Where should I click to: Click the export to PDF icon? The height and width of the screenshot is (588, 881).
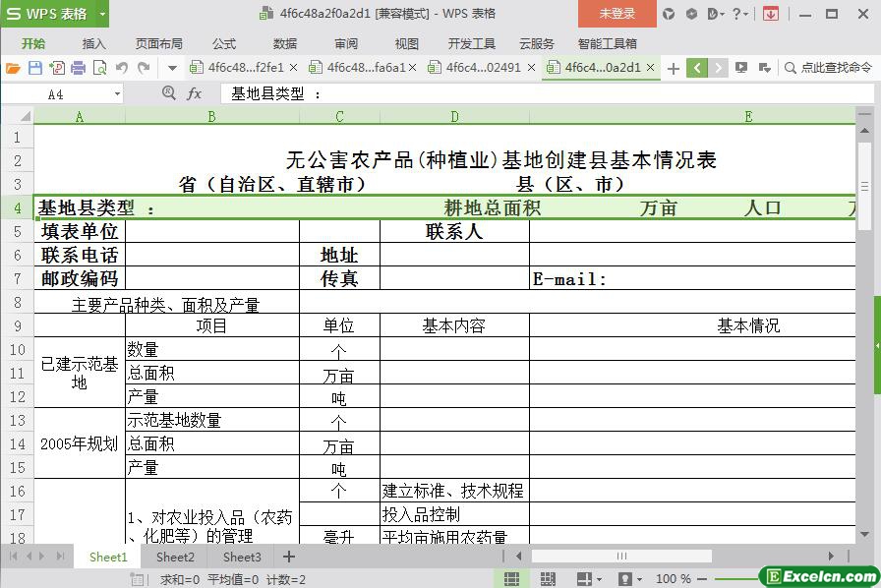coord(57,68)
